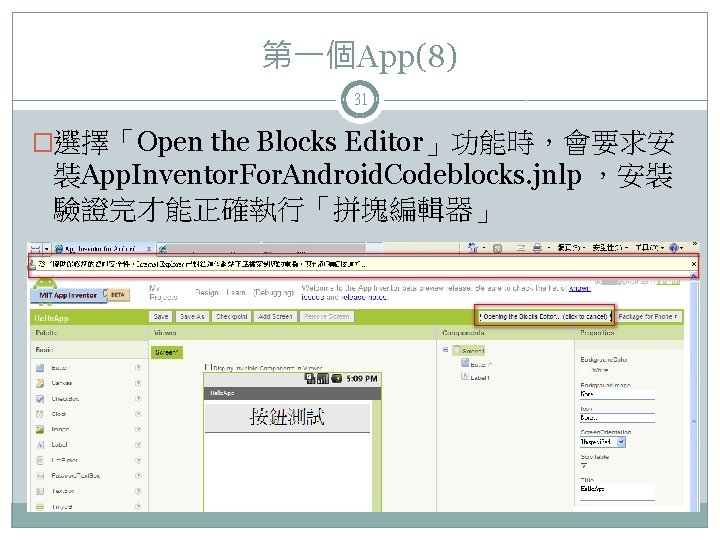Click the Sign out link
The image size is (720, 540).
click(668, 282)
